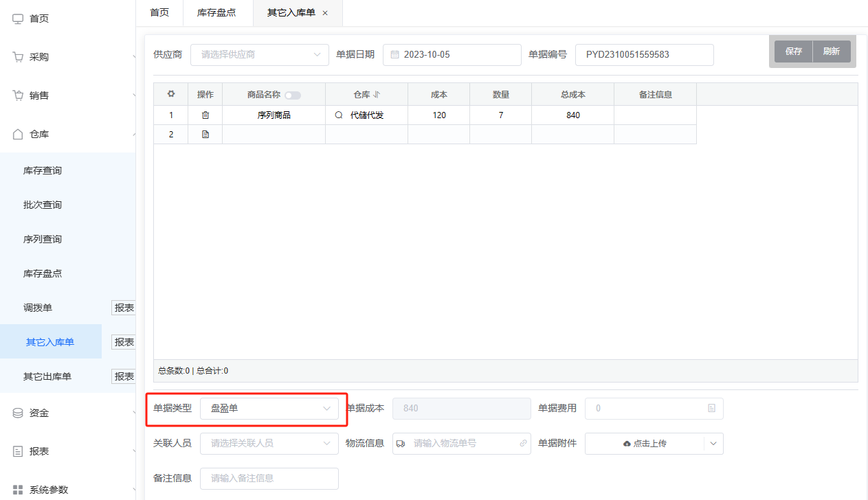Viewport: 868px width, 500px height.
Task: Click the 保存 save button
Action: point(794,52)
